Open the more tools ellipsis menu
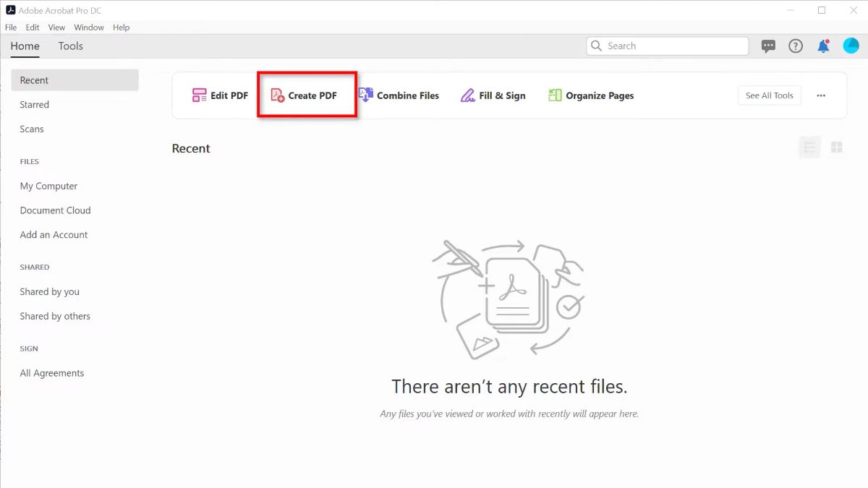Viewport: 868px width, 488px height. click(x=821, y=95)
